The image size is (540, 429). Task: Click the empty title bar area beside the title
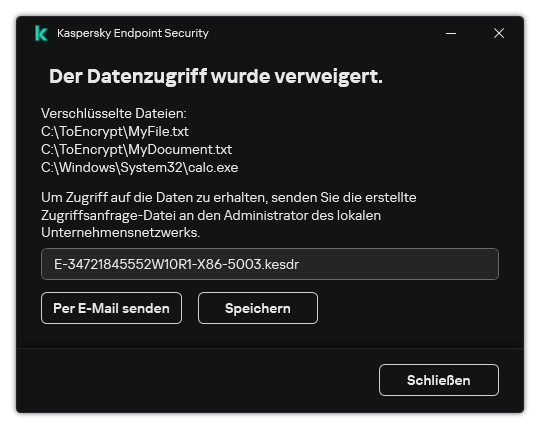click(324, 33)
